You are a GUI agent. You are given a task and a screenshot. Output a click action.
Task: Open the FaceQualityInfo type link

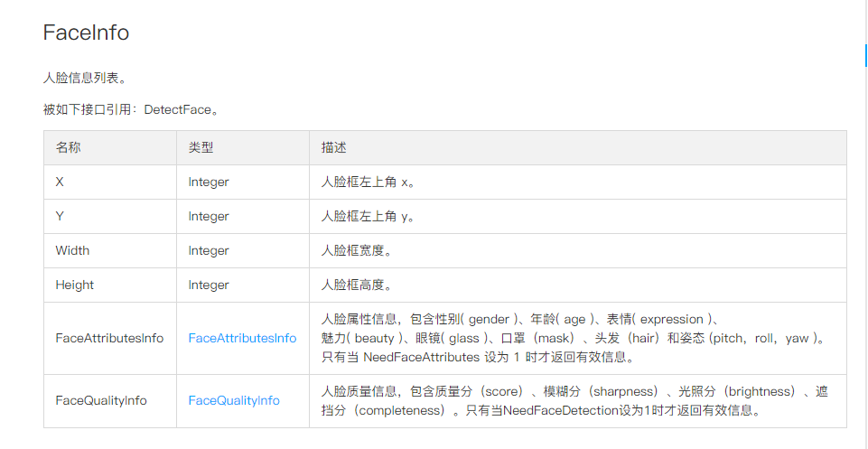[x=234, y=400]
